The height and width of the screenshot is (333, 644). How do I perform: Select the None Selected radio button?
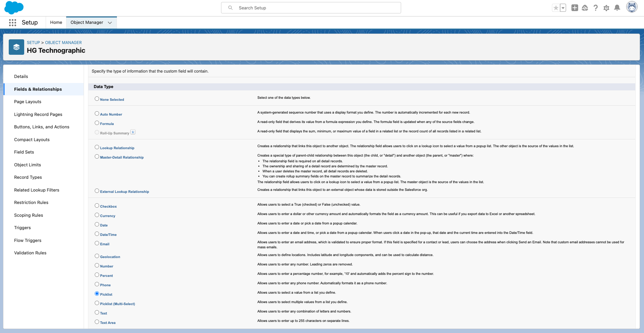tap(97, 99)
